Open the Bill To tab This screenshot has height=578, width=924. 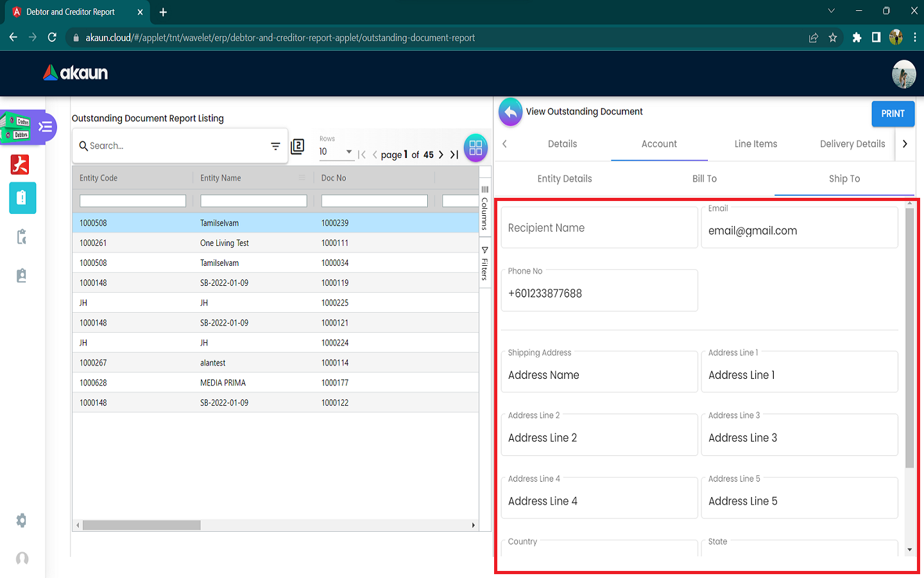coord(704,179)
